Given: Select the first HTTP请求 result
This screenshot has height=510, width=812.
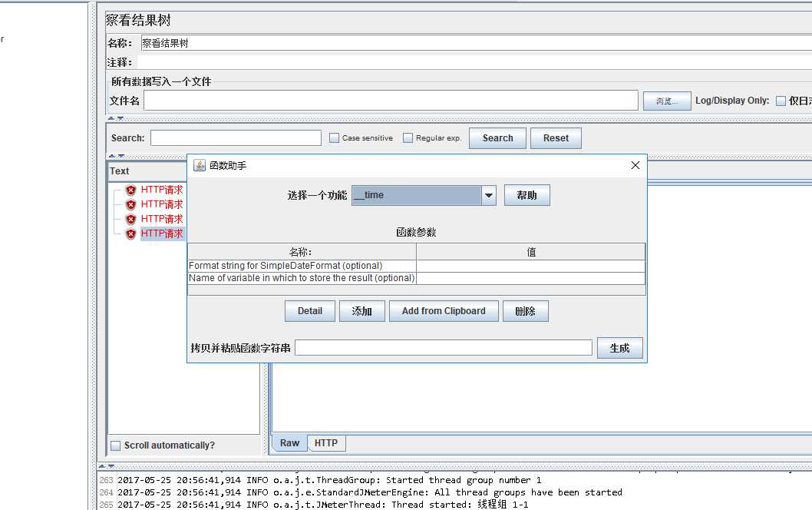Looking at the screenshot, I should tap(162, 190).
